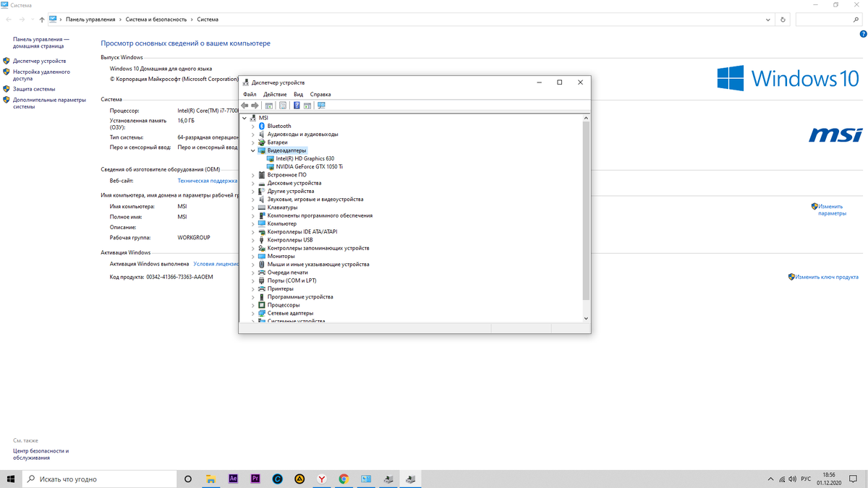This screenshot has width=868, height=488.
Task: Click the Forward arrow in Device Manager toolbar
Action: (255, 106)
